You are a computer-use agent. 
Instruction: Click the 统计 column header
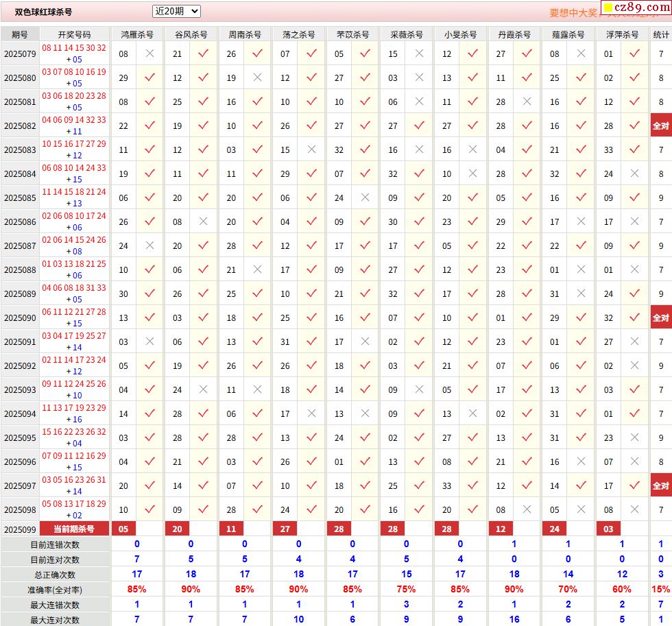(x=661, y=34)
